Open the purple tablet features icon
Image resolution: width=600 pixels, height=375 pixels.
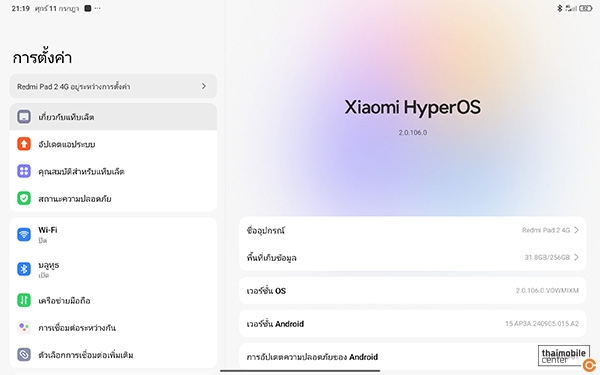point(24,171)
